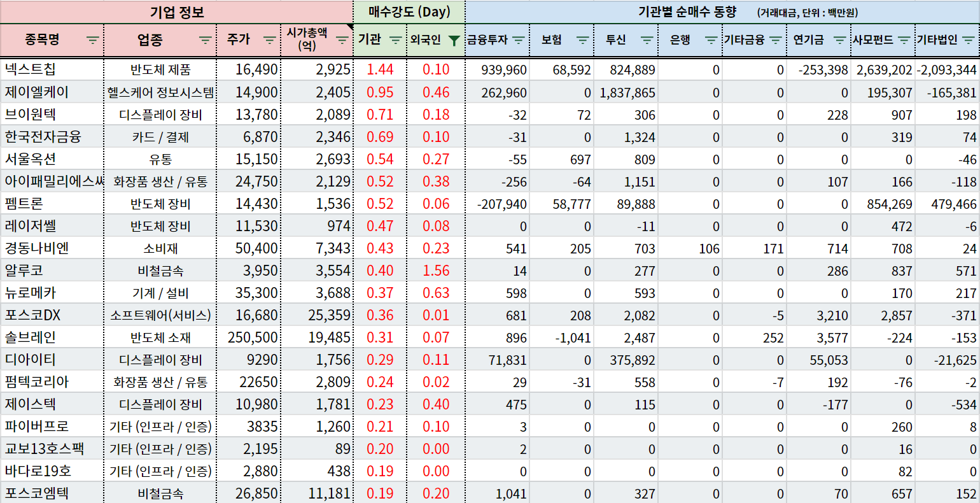Select the 뉴로메카 foreigner strength 0.63
This screenshot has width=980, height=503.
[x=436, y=292]
